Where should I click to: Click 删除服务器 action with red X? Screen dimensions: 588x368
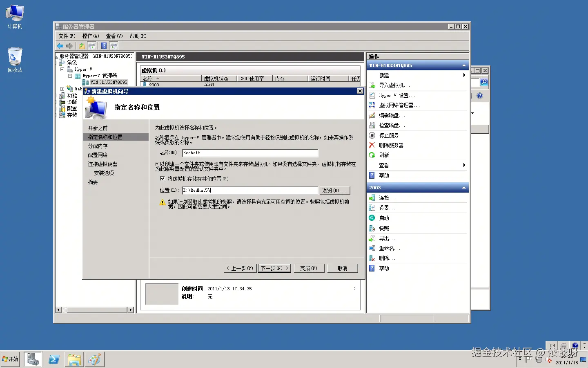point(391,145)
